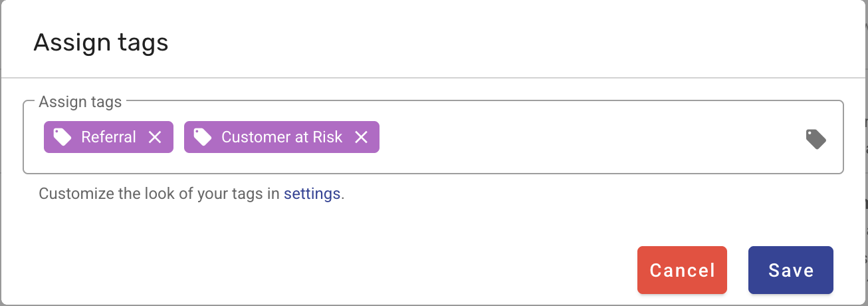Select the Customer at Risk chip label
This screenshot has width=868, height=306.
pyautogui.click(x=282, y=137)
